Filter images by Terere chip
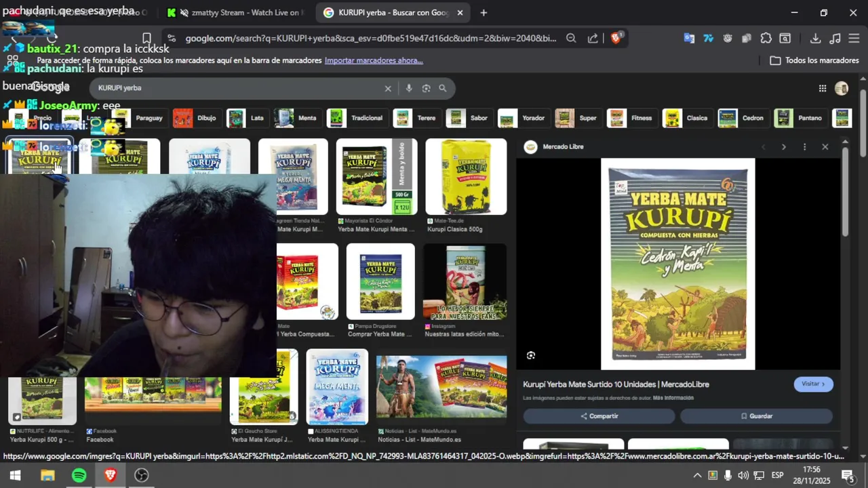The width and height of the screenshot is (868, 488). click(416, 118)
